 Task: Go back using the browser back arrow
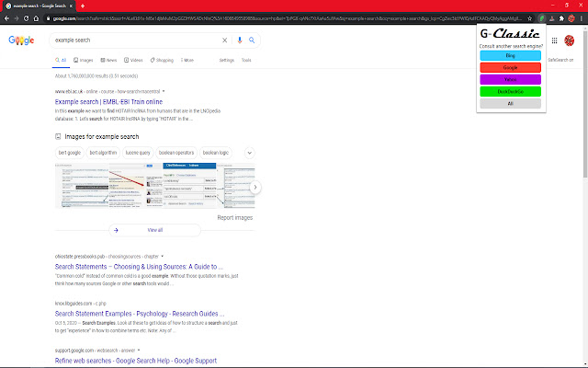coord(6,18)
